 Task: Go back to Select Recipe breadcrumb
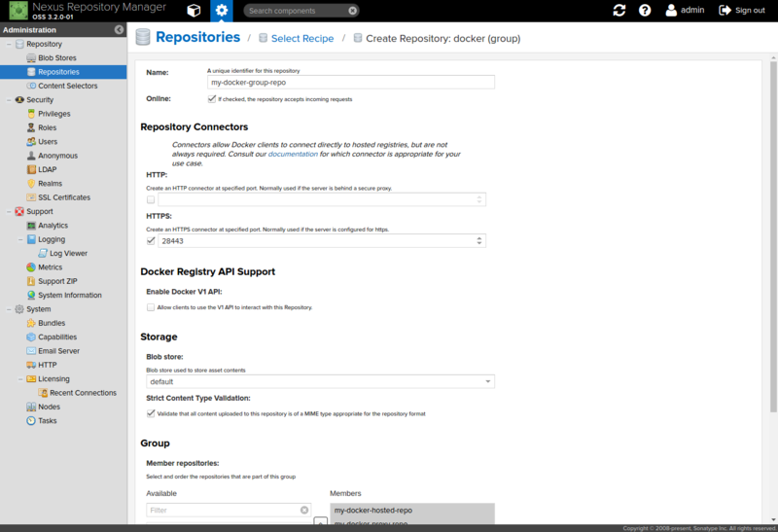point(302,38)
